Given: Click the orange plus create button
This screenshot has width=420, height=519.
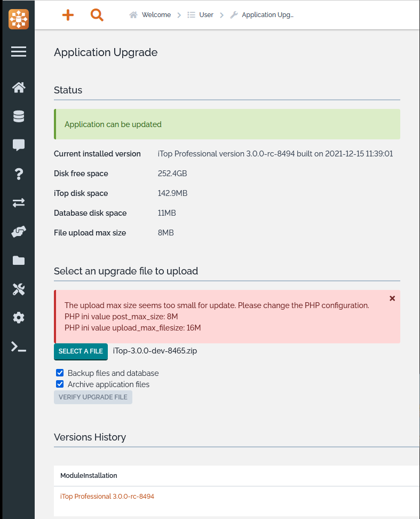Looking at the screenshot, I should coord(68,15).
